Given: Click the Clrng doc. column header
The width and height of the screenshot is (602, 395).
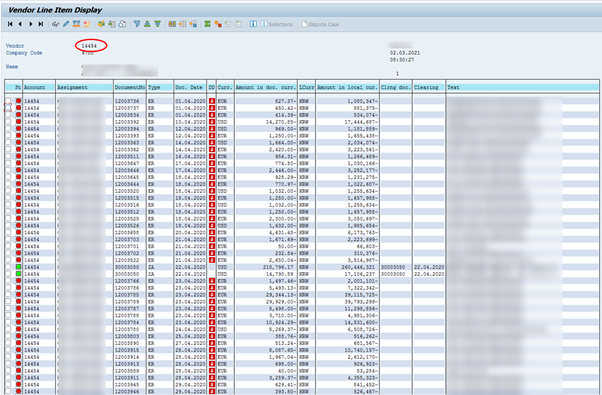Looking at the screenshot, I should point(396,87).
